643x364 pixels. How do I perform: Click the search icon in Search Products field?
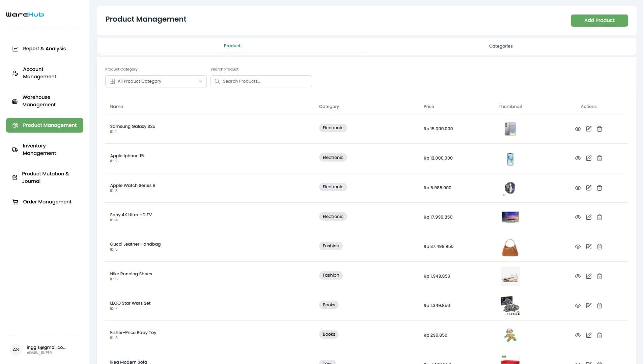pos(218,81)
